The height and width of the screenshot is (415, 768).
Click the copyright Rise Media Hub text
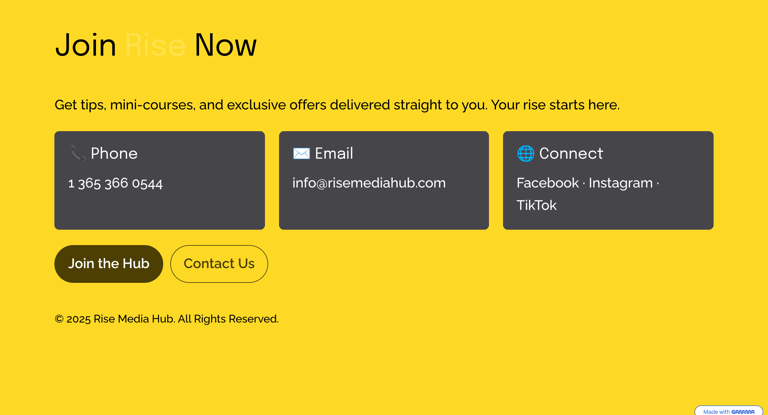[x=167, y=319]
